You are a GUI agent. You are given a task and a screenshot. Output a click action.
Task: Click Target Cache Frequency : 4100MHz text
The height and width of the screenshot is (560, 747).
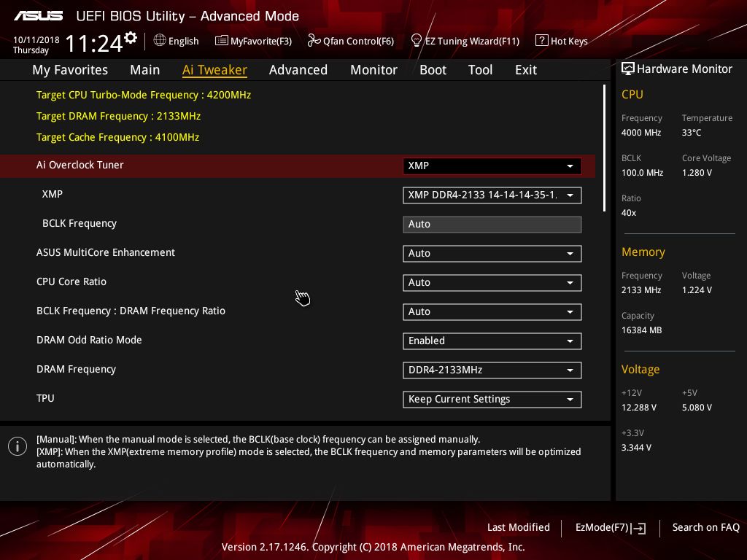117,137
